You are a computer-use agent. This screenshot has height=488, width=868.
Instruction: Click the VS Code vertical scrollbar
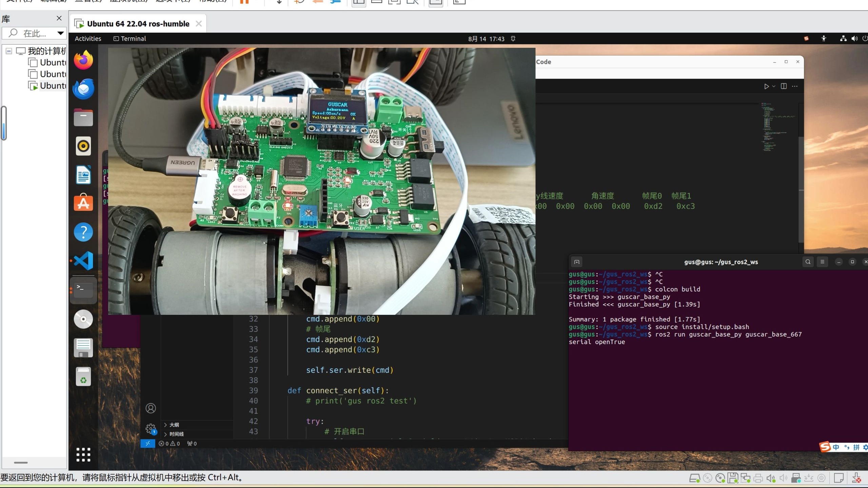[801, 190]
